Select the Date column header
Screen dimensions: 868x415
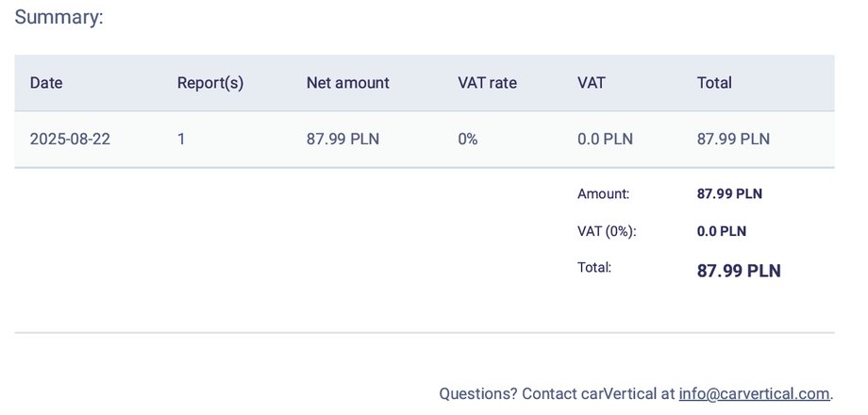(x=46, y=83)
